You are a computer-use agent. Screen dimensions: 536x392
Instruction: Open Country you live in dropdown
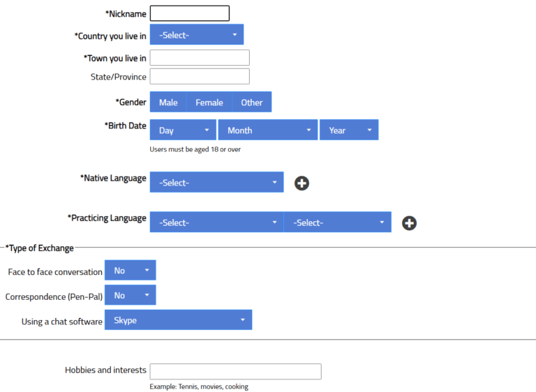197,35
